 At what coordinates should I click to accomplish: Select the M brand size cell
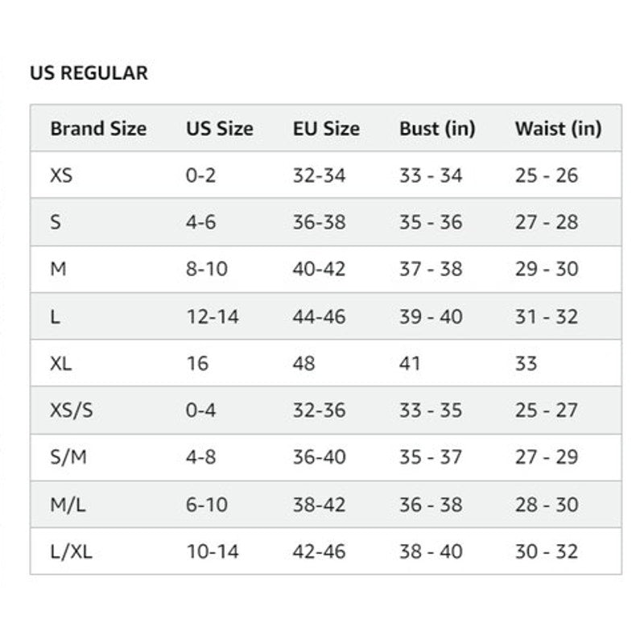coord(58,269)
